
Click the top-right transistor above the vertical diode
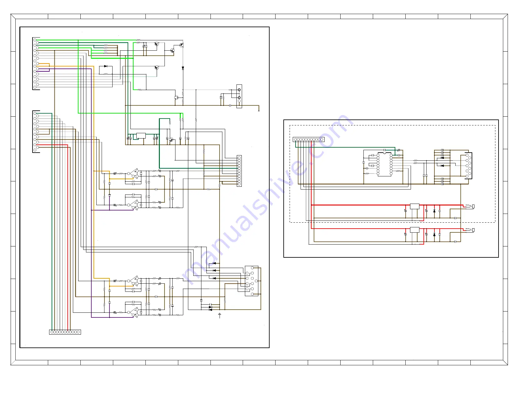182,45
